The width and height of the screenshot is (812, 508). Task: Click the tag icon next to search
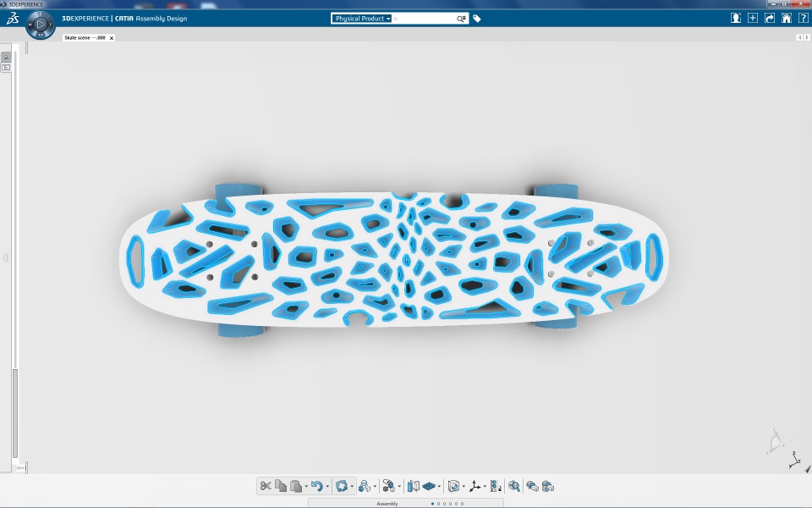[477, 19]
